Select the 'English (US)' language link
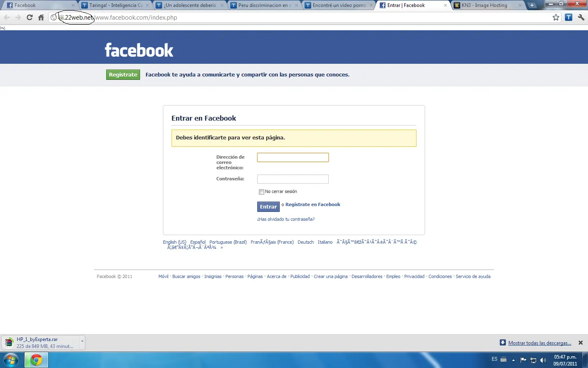The image size is (588, 368). pos(174,242)
